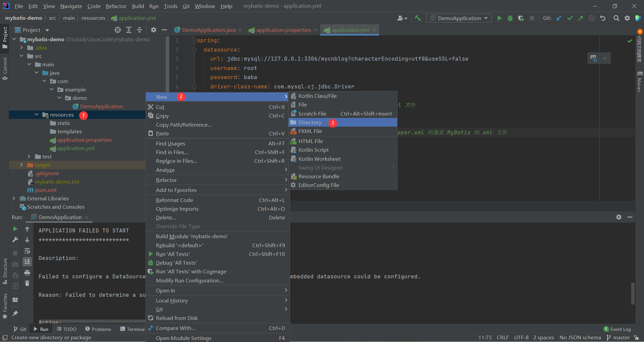Toggle the Structure tool window stripe button

point(5,271)
